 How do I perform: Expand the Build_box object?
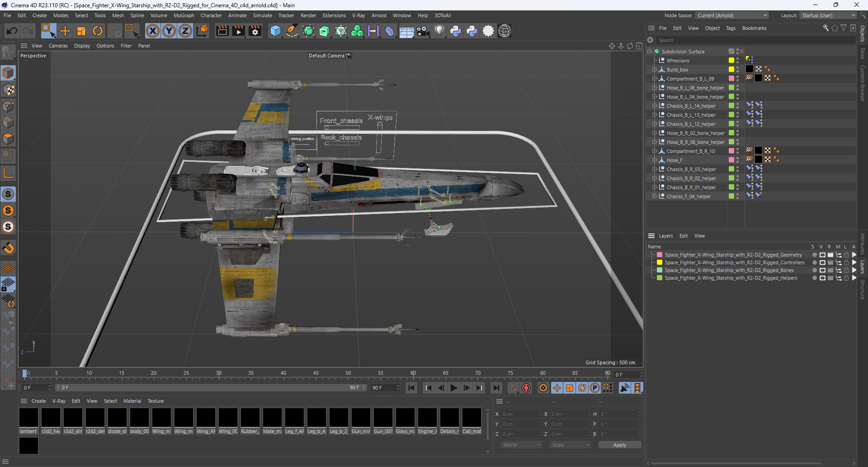[x=654, y=70]
